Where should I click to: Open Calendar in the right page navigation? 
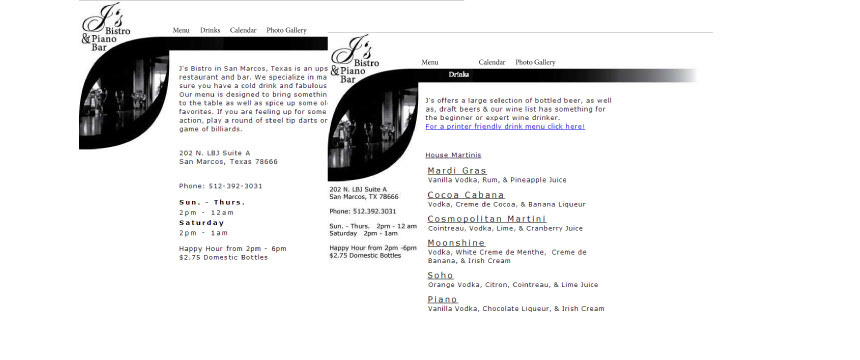492,62
